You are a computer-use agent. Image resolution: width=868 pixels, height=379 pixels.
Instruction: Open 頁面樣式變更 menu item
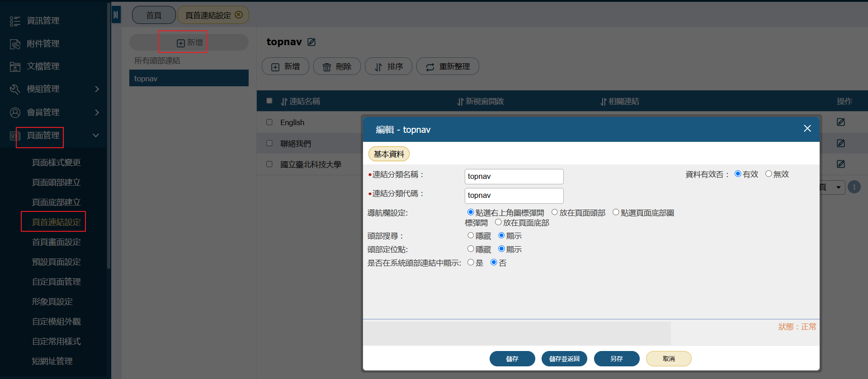pyautogui.click(x=56, y=163)
